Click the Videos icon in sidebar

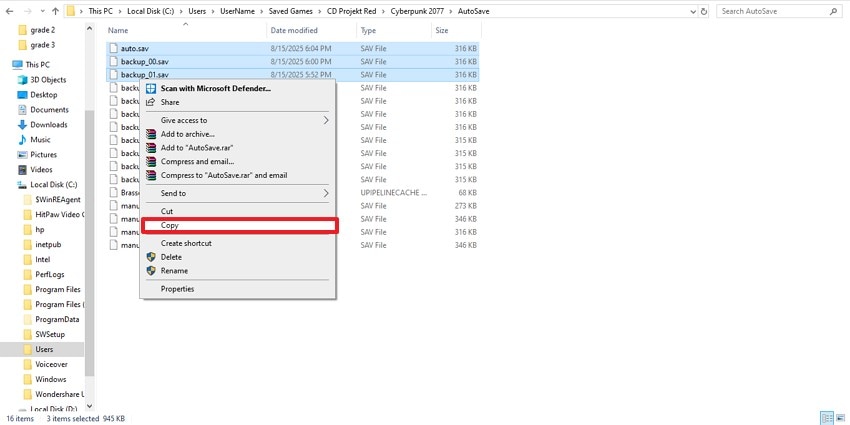click(22, 170)
